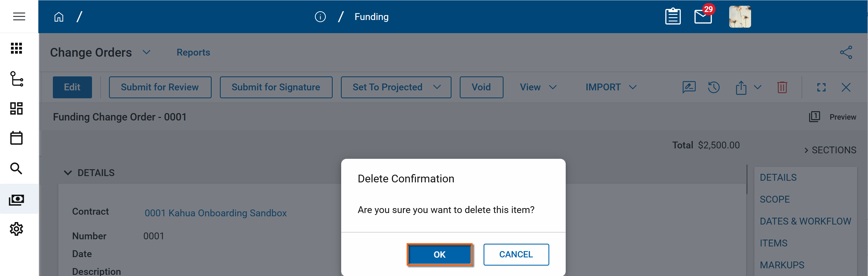Image resolution: width=868 pixels, height=276 pixels.
Task: Open the mail inbox with 29 notifications
Action: tap(703, 16)
